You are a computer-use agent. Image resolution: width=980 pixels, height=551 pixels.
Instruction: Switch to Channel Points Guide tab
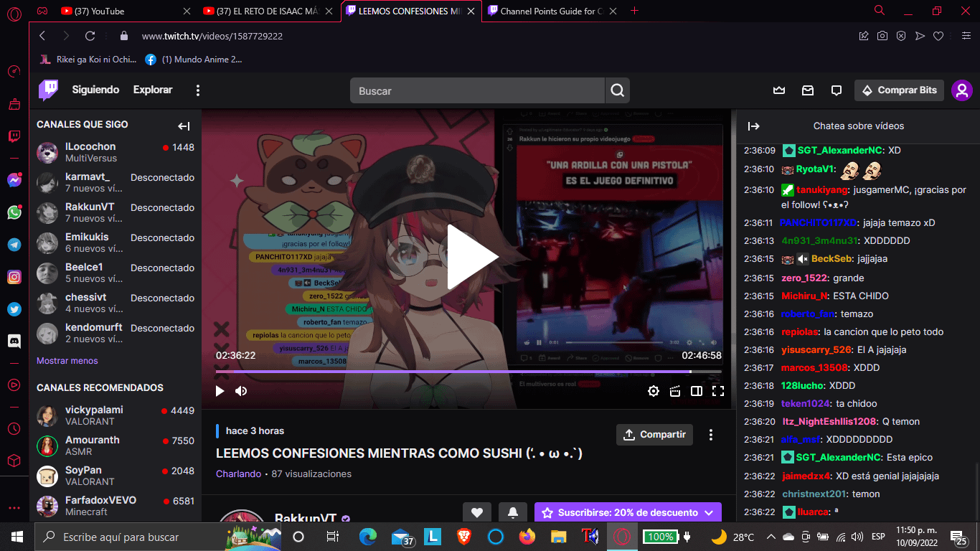tap(551, 11)
